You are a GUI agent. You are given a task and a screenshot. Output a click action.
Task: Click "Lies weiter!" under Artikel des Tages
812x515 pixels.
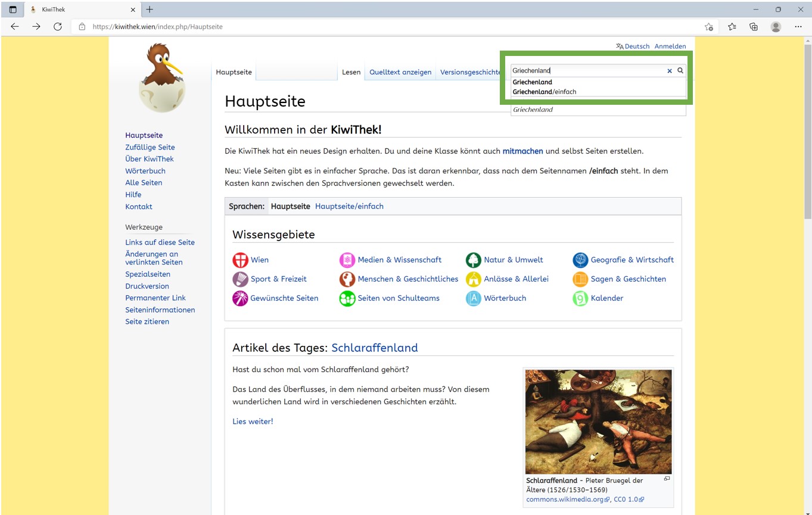(252, 421)
